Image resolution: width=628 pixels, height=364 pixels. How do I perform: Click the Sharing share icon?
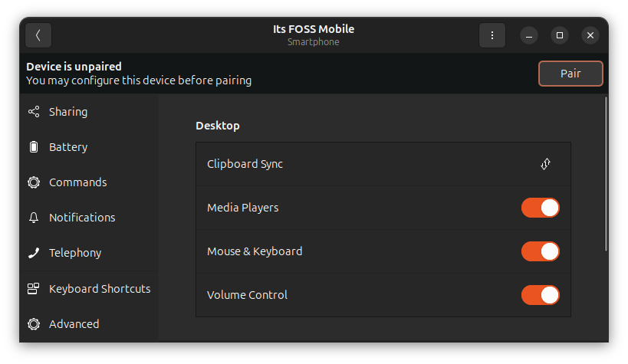[x=34, y=112]
